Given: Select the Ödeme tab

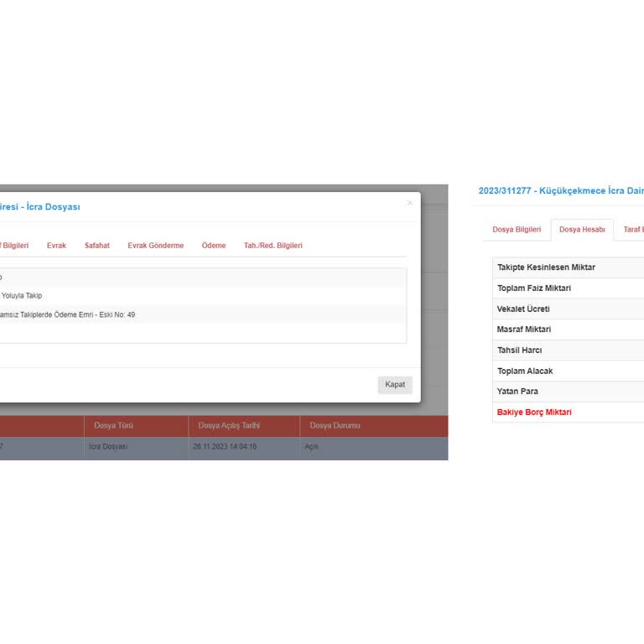Looking at the screenshot, I should click(214, 246).
